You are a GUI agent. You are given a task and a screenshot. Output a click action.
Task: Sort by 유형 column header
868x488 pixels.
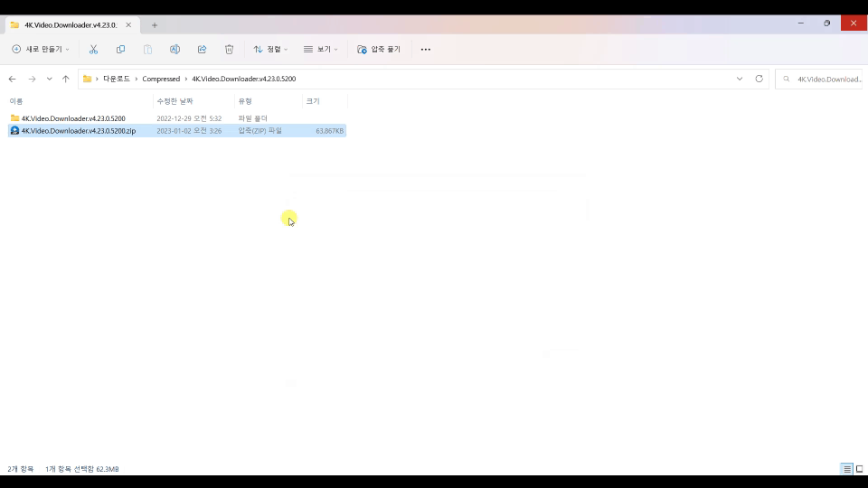tap(245, 101)
